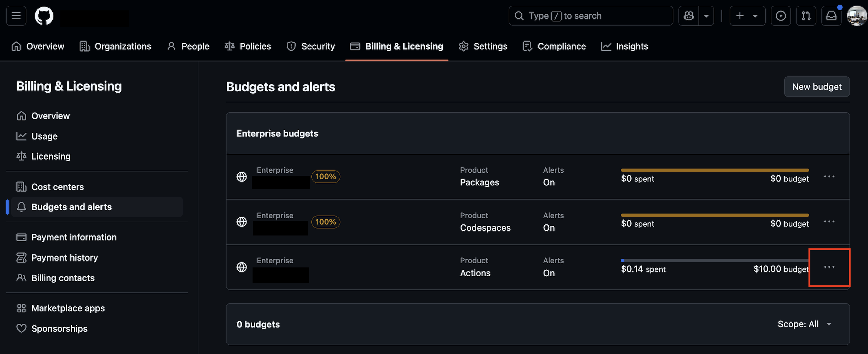The width and height of the screenshot is (868, 354).
Task: Open Sponsorships in sidebar
Action: (x=97, y=329)
